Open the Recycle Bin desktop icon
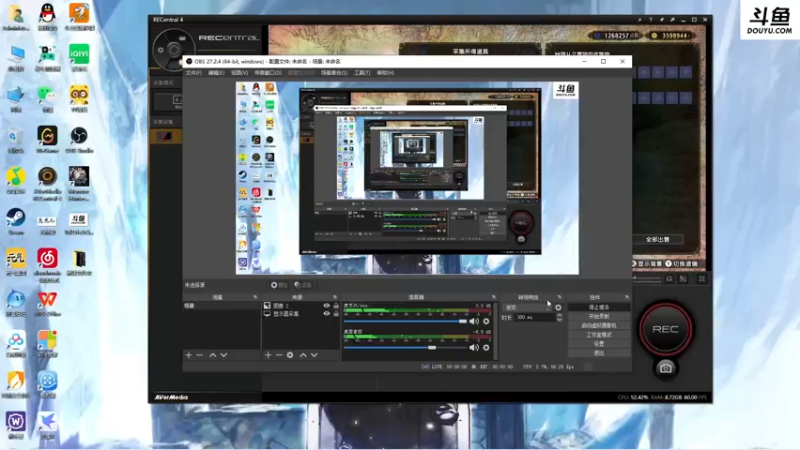 point(16,140)
